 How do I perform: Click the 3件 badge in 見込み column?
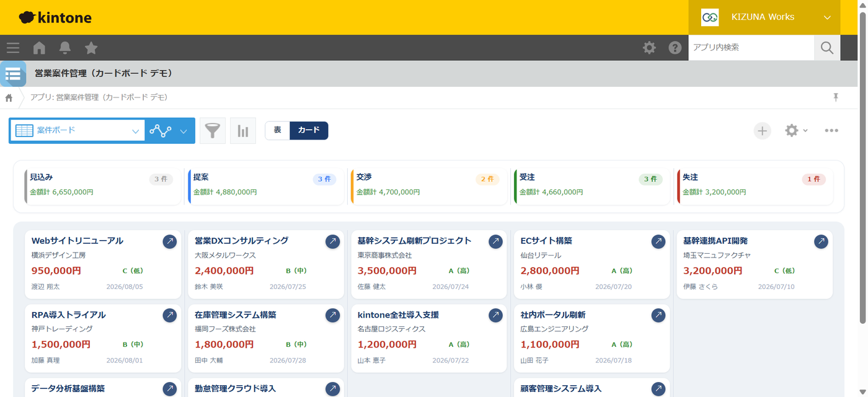pos(161,179)
